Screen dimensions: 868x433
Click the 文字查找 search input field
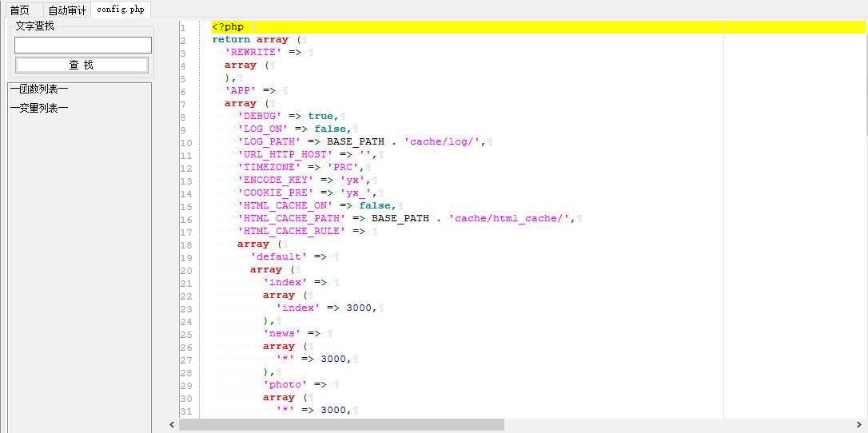click(83, 45)
